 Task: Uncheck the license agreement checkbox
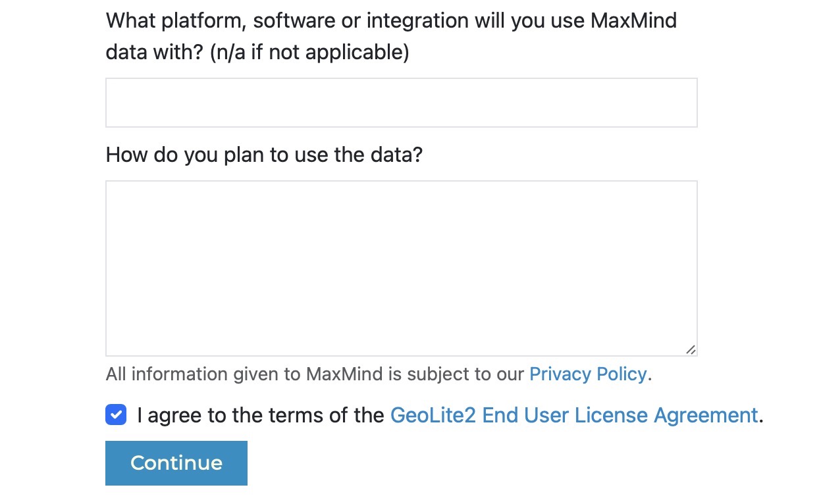pos(116,415)
